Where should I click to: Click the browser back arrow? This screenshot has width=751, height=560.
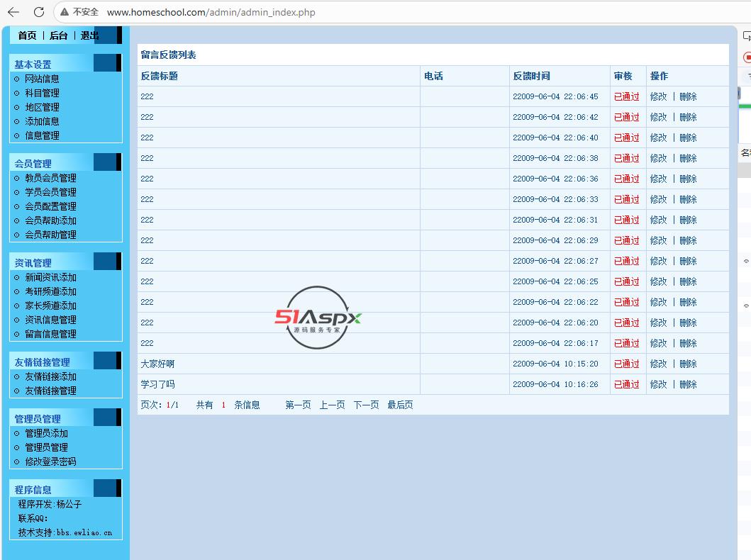point(13,12)
